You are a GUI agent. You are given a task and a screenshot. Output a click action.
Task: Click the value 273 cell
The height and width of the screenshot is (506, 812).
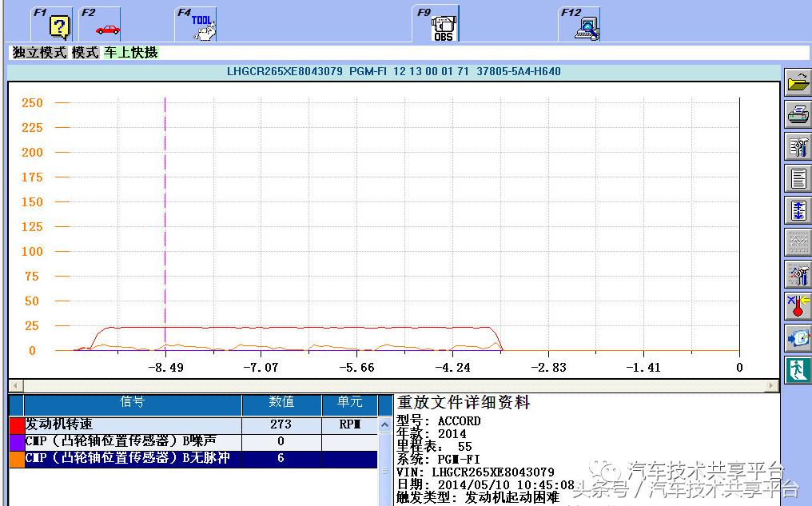(281, 425)
